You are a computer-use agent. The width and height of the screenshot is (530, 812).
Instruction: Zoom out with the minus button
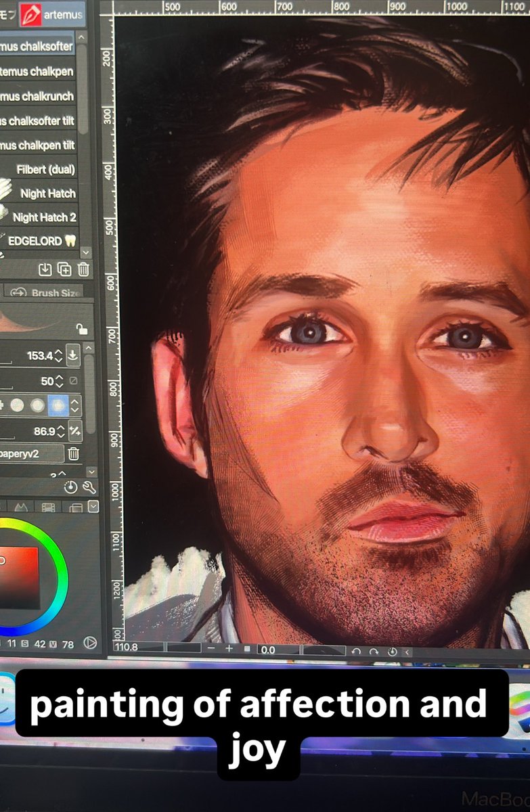[211, 650]
